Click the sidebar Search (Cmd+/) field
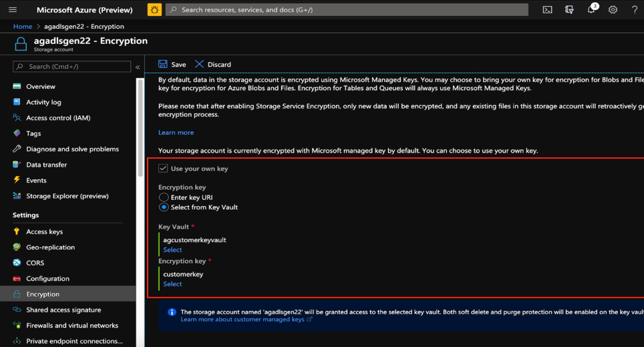644x347 pixels. [x=72, y=67]
